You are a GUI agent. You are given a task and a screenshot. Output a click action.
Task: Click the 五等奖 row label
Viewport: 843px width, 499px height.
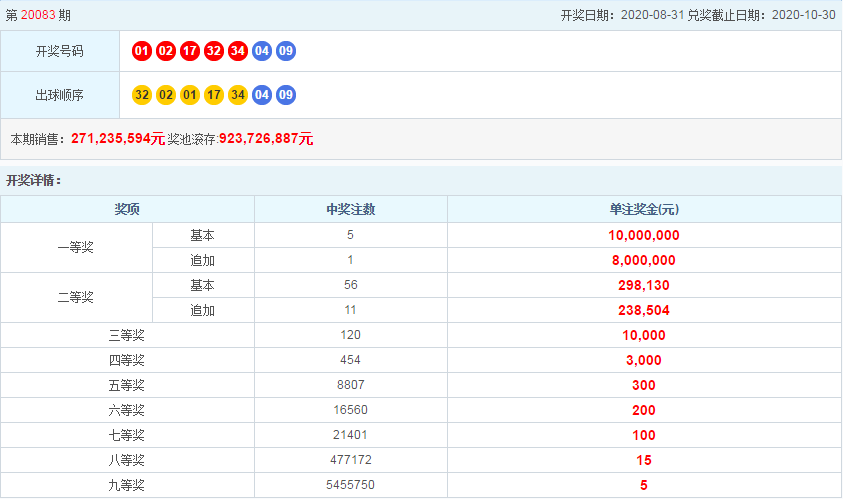click(127, 386)
